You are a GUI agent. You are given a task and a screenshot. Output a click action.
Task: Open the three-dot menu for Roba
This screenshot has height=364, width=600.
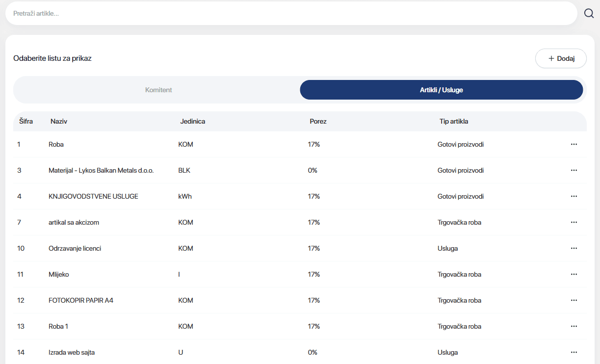574,144
